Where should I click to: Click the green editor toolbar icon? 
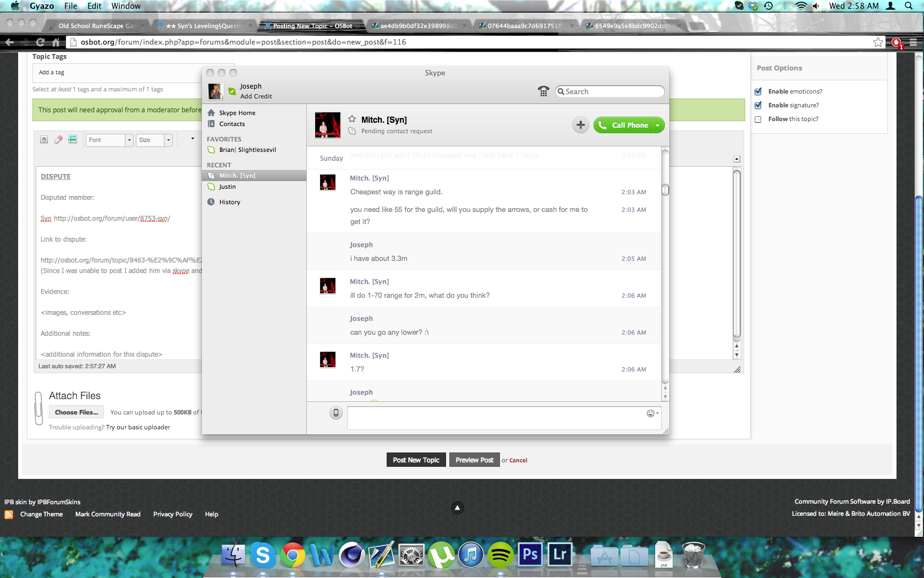coord(73,140)
